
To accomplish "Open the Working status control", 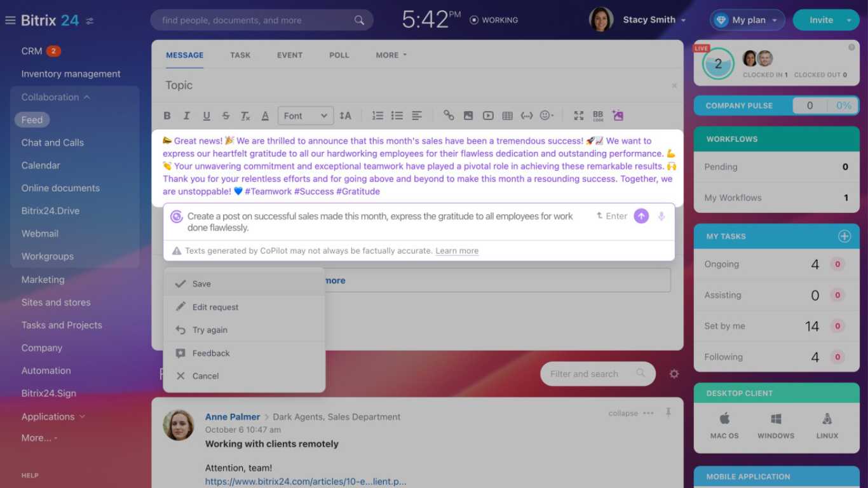I will [x=494, y=20].
